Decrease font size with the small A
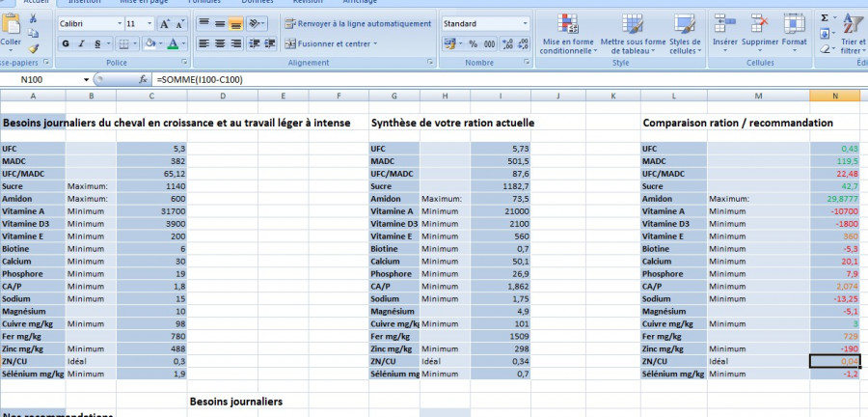Viewport: 868px width, 417px height. pos(179,24)
